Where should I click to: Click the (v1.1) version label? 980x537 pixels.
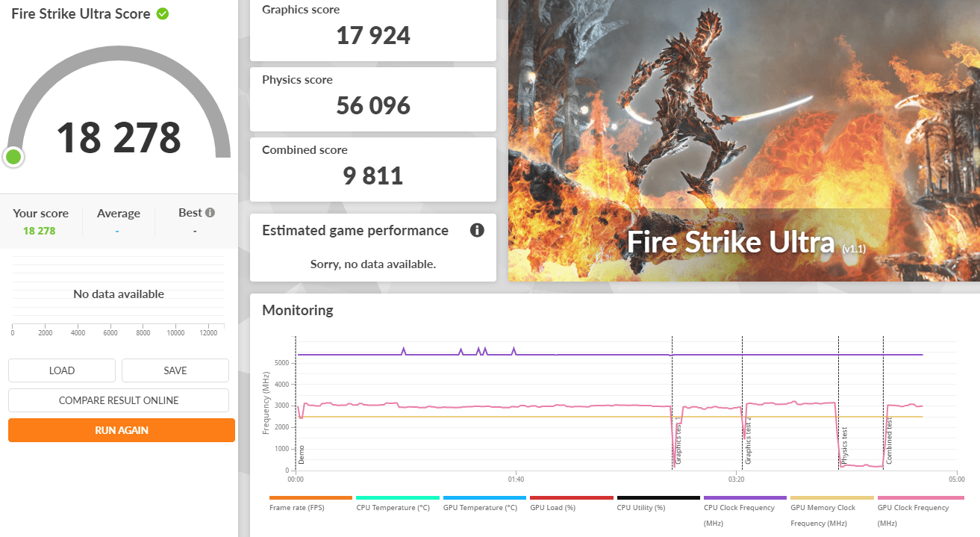pyautogui.click(x=854, y=248)
